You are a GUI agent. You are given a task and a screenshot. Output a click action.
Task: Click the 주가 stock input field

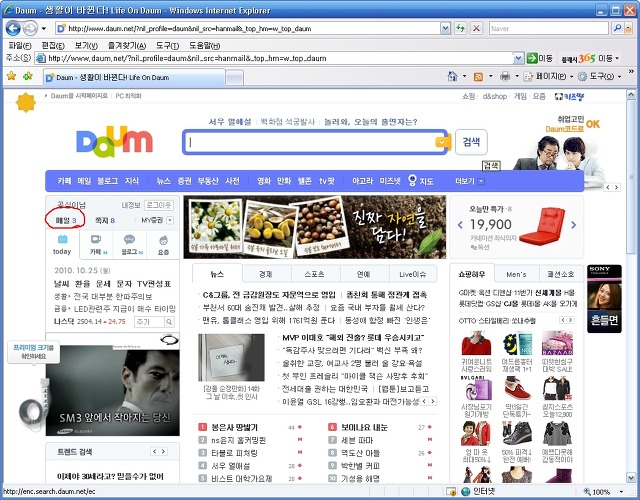coord(149,322)
